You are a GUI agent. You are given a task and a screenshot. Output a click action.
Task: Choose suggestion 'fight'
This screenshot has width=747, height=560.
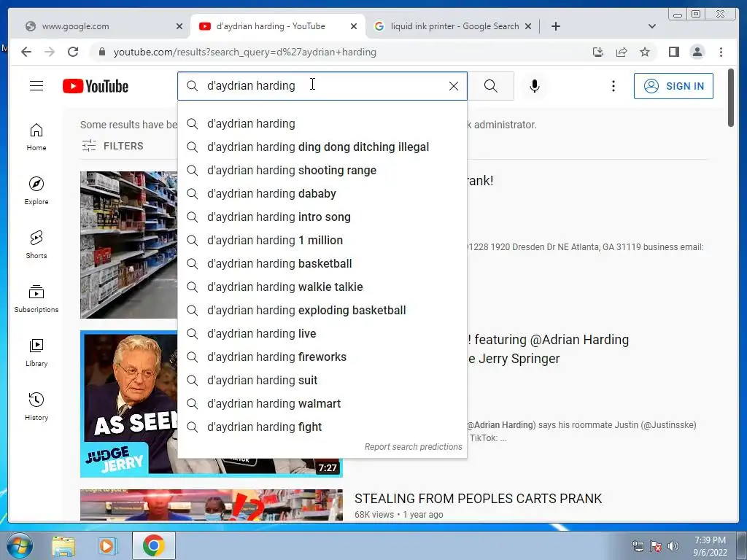(322, 427)
